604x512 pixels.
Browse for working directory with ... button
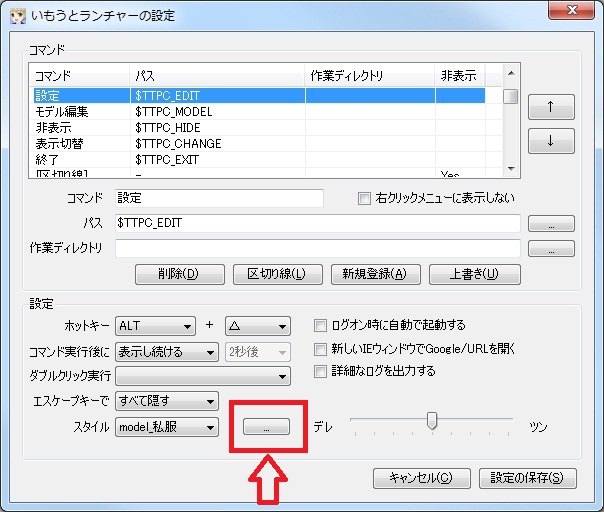coord(551,248)
